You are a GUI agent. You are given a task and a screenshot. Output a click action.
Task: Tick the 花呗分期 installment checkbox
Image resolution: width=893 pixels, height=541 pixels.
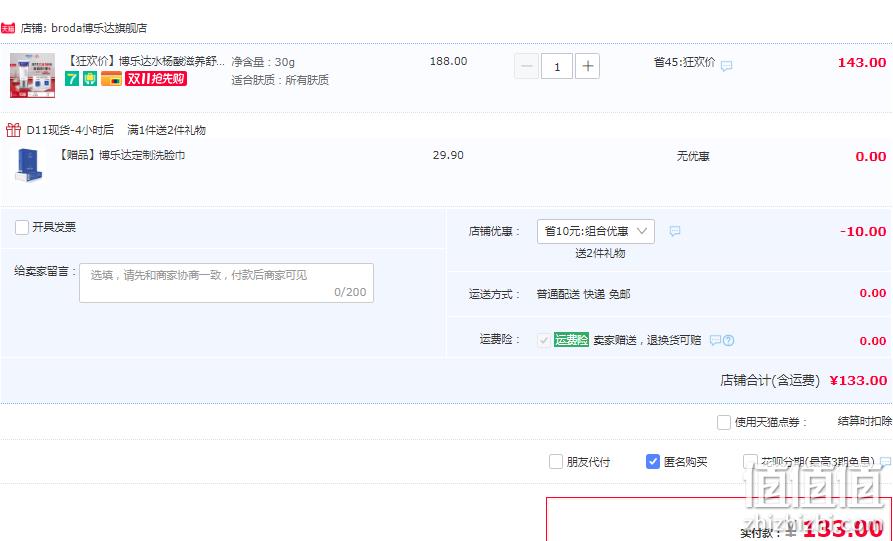pyautogui.click(x=750, y=462)
